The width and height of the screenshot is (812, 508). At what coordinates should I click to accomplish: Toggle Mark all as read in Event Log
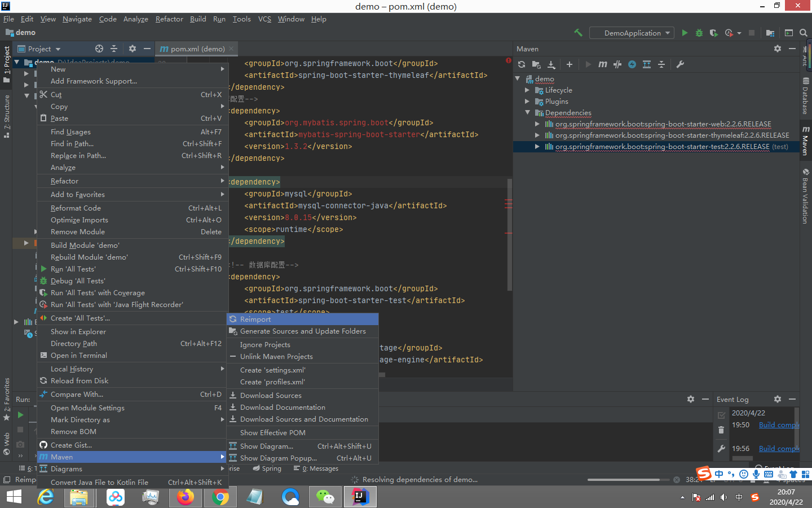point(721,415)
